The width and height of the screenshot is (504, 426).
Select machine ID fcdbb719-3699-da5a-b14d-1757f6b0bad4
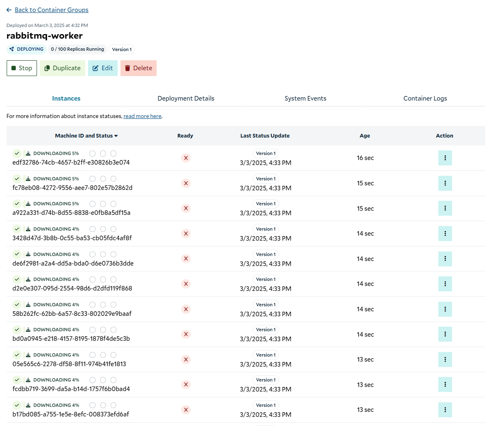[x=71, y=389]
